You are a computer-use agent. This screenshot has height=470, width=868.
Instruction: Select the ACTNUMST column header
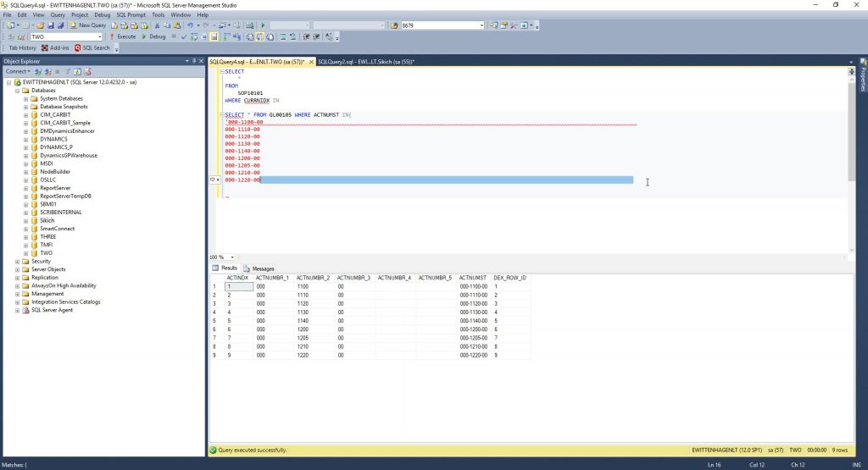click(x=472, y=278)
